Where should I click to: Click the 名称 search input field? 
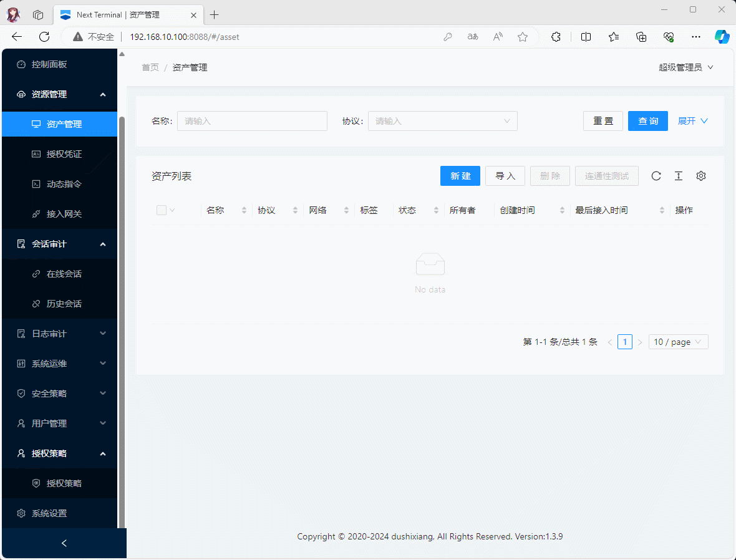[x=252, y=121]
